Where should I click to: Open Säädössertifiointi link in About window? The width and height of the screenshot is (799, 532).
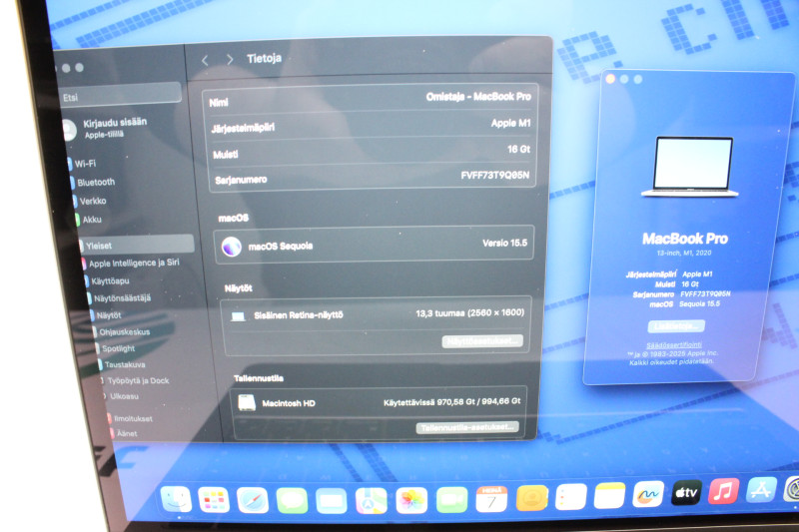673,345
